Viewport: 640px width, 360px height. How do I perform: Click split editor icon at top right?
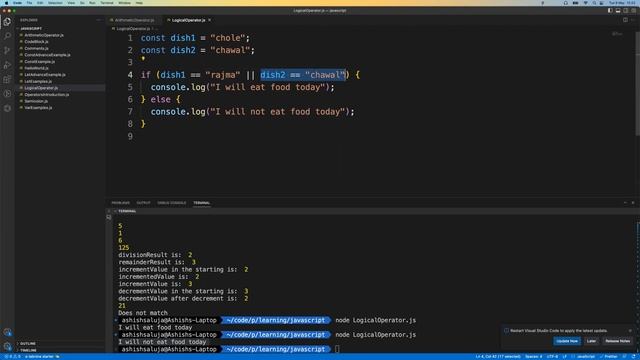click(625, 20)
